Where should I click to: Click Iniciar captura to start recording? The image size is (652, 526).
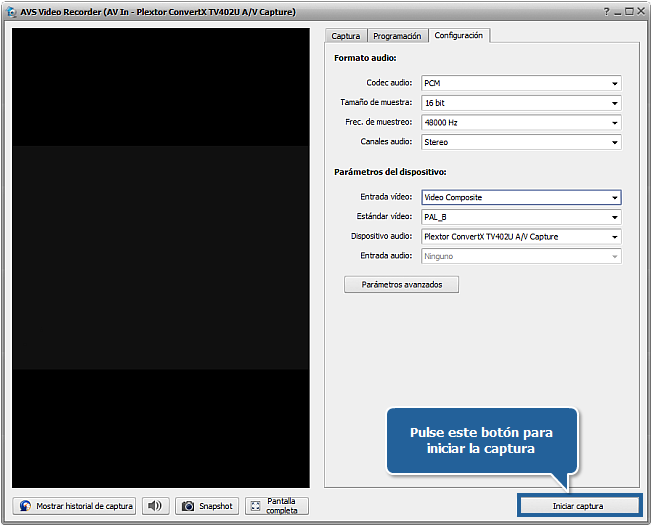point(580,506)
